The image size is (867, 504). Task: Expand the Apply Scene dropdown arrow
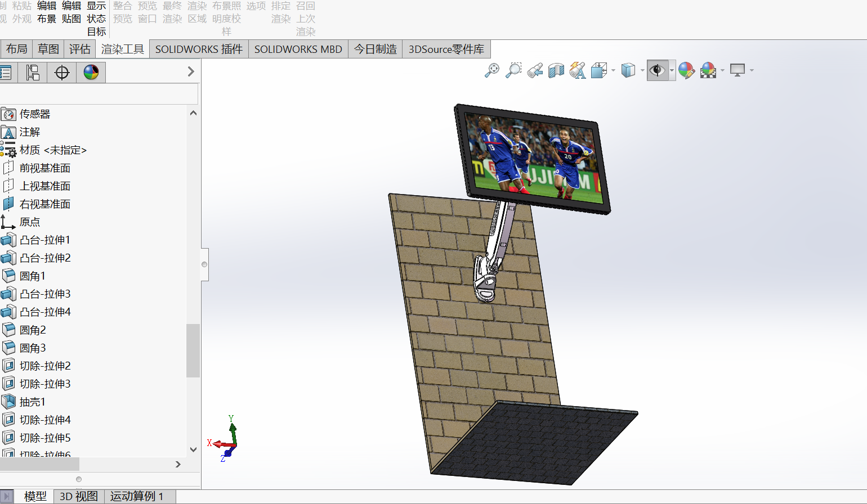(x=722, y=70)
